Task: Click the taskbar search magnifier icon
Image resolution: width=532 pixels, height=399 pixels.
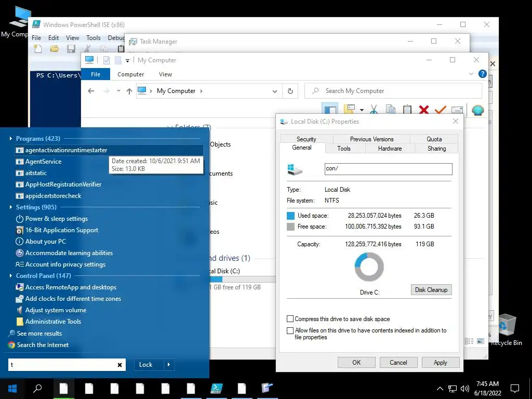Action: pyautogui.click(x=37, y=388)
